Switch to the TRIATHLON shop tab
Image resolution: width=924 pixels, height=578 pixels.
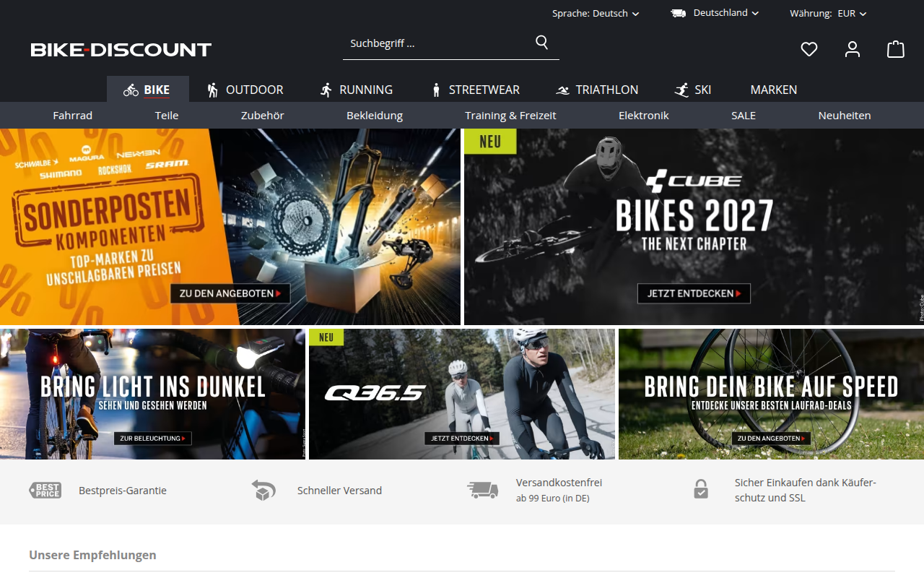[597, 90]
